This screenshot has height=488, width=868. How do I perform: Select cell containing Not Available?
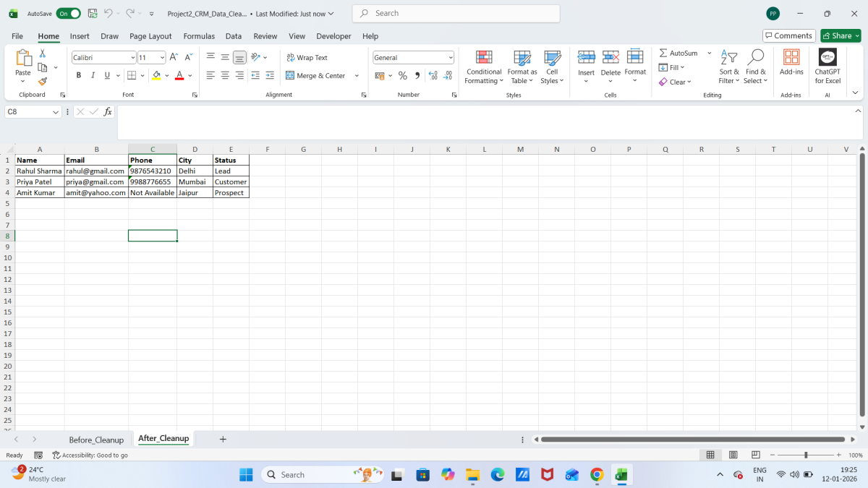[x=152, y=193]
